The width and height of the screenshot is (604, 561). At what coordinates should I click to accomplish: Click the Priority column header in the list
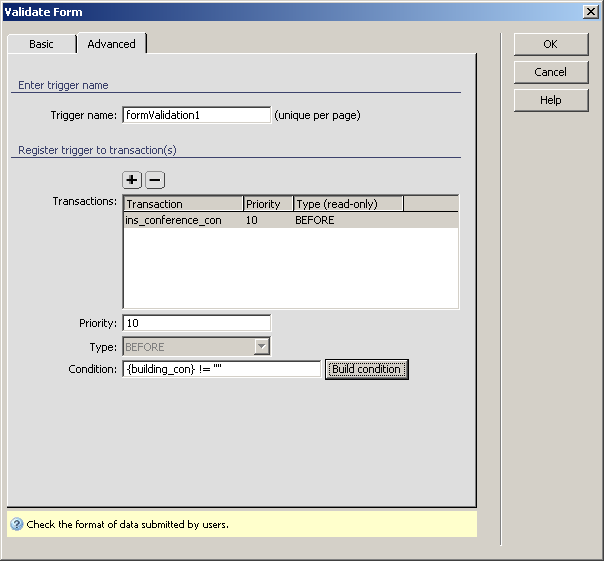[268, 204]
